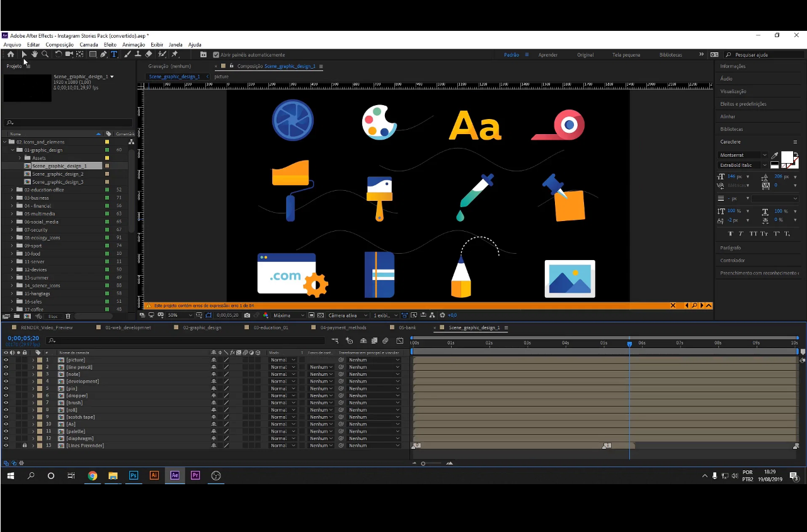Viewport: 807px width, 532px height.
Task: Select the Pen tool
Action: (103, 54)
